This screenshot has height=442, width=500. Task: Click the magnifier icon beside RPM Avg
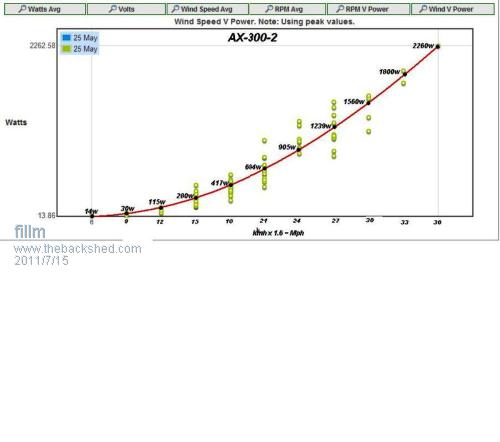click(x=269, y=9)
